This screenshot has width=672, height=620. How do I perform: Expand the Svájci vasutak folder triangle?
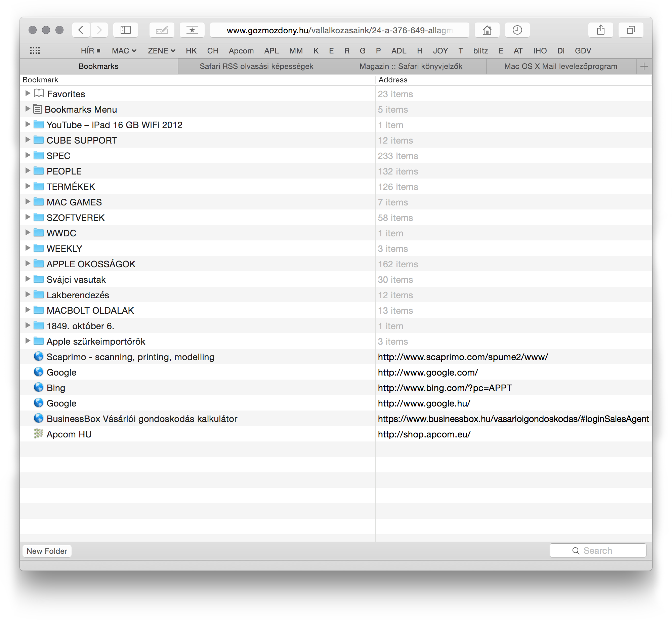pos(28,279)
